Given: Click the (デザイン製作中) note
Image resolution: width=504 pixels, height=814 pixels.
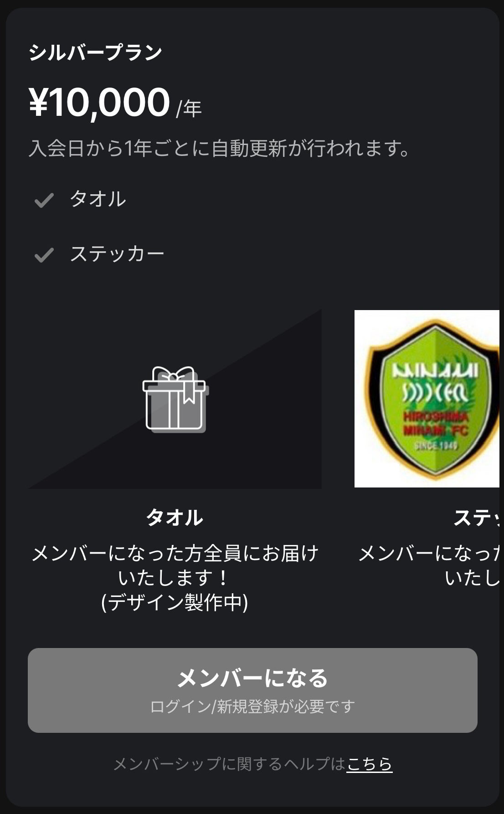Looking at the screenshot, I should click(175, 602).
